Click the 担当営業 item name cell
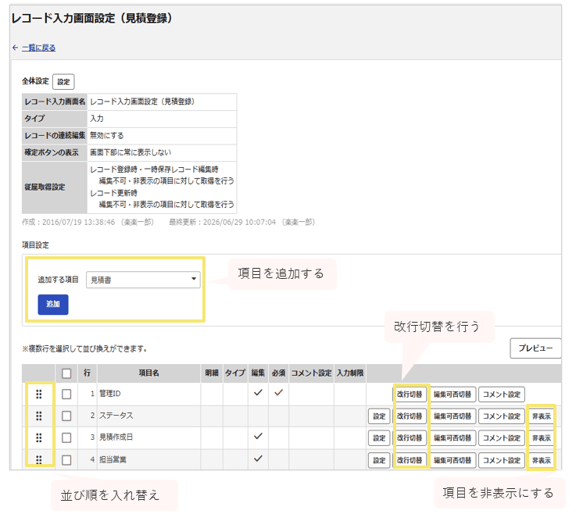 [x=149, y=460]
